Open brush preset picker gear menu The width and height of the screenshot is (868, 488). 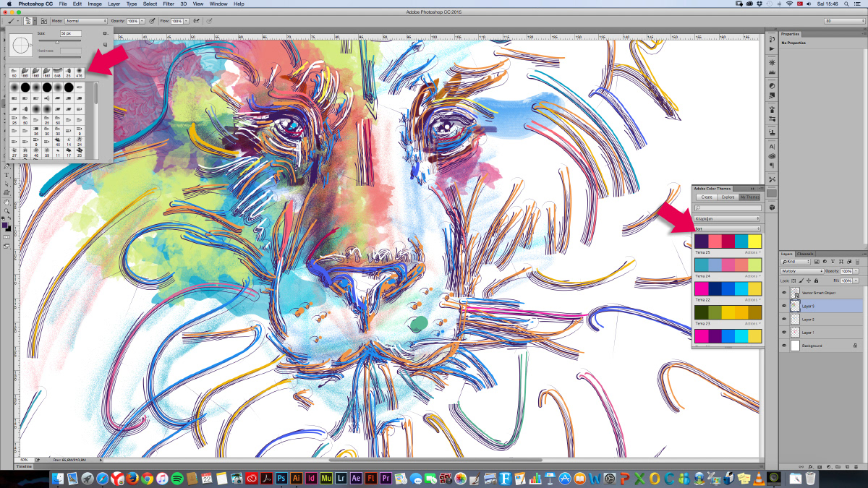click(x=106, y=33)
